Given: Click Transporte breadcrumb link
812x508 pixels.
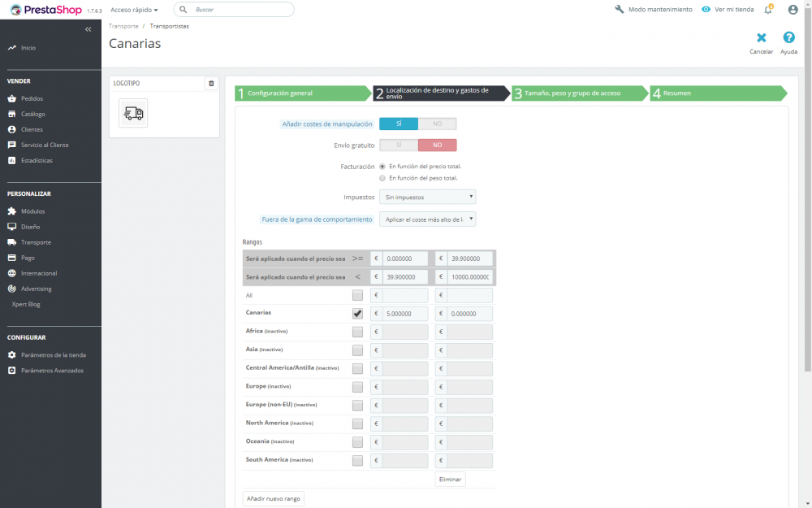Looking at the screenshot, I should coord(123,26).
